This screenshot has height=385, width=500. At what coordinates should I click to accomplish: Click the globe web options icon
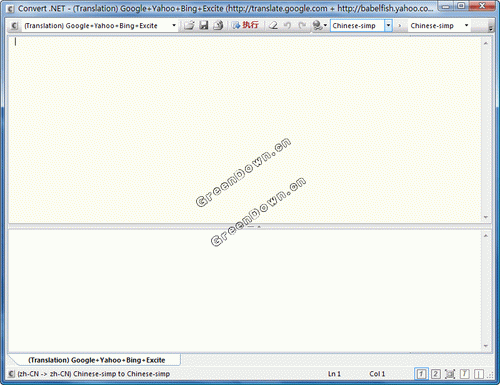[320, 25]
